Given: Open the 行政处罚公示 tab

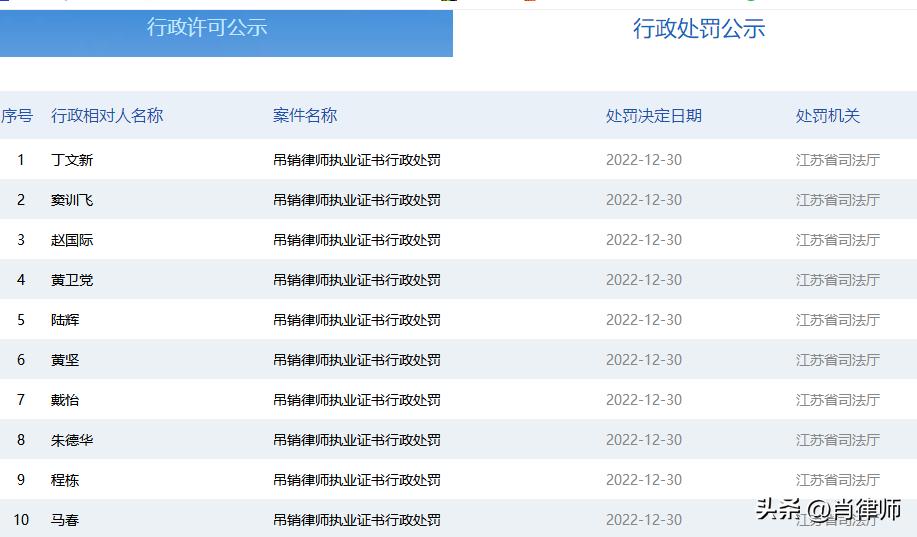Looking at the screenshot, I should (699, 28).
